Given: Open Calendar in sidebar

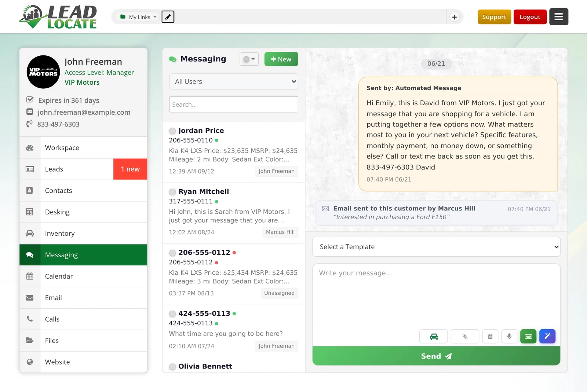Looking at the screenshot, I should [83, 276].
